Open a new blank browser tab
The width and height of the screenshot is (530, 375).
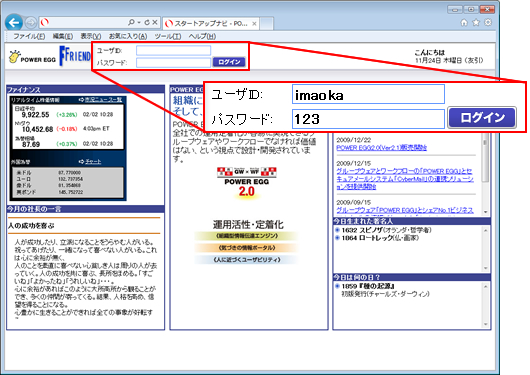click(x=267, y=24)
